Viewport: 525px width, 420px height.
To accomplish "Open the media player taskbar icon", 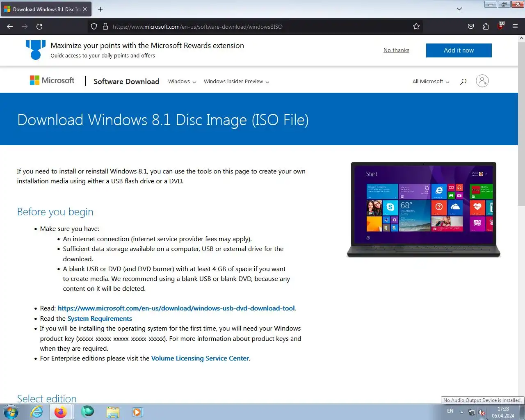I will pyautogui.click(x=137, y=412).
